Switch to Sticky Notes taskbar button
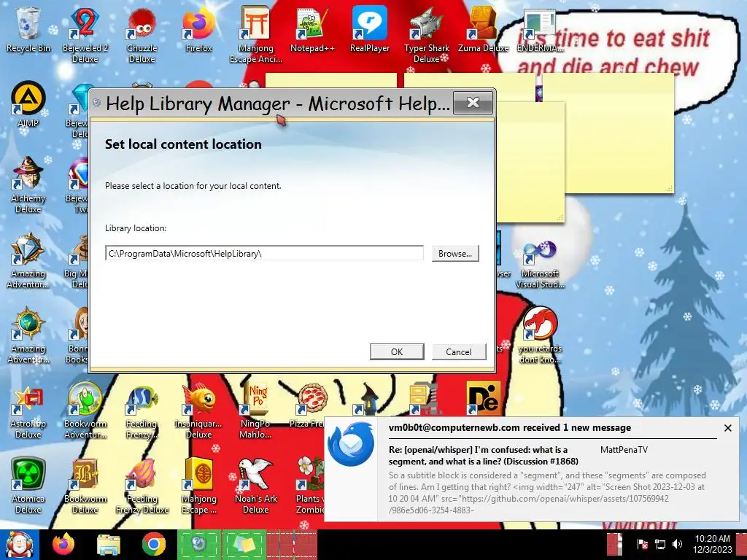This screenshot has width=747, height=560. pyautogui.click(x=244, y=545)
